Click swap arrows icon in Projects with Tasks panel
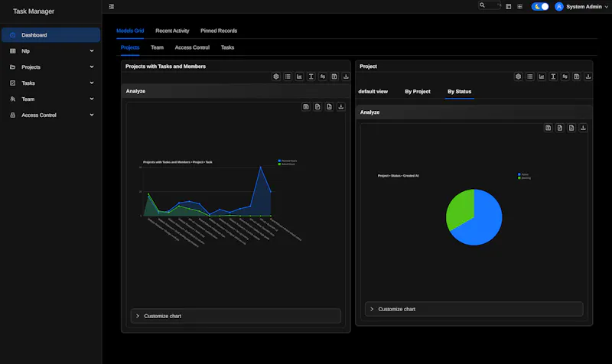 tap(323, 76)
